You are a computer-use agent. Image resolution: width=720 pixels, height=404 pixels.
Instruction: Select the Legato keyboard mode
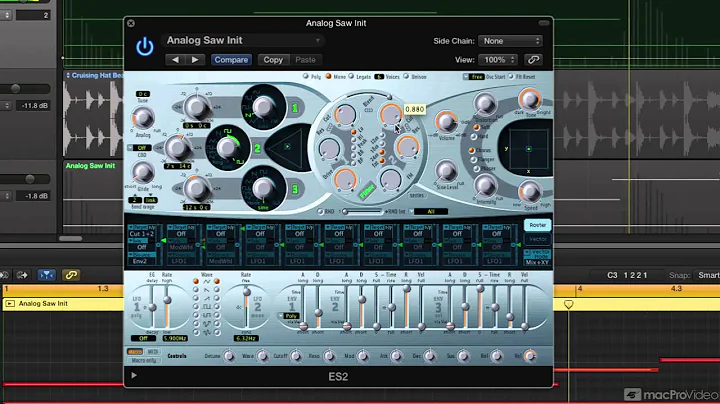click(351, 77)
